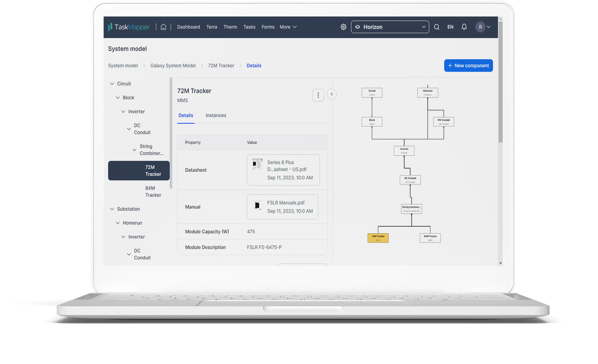Switch to the Instances tab
The image size is (598, 364).
215,115
